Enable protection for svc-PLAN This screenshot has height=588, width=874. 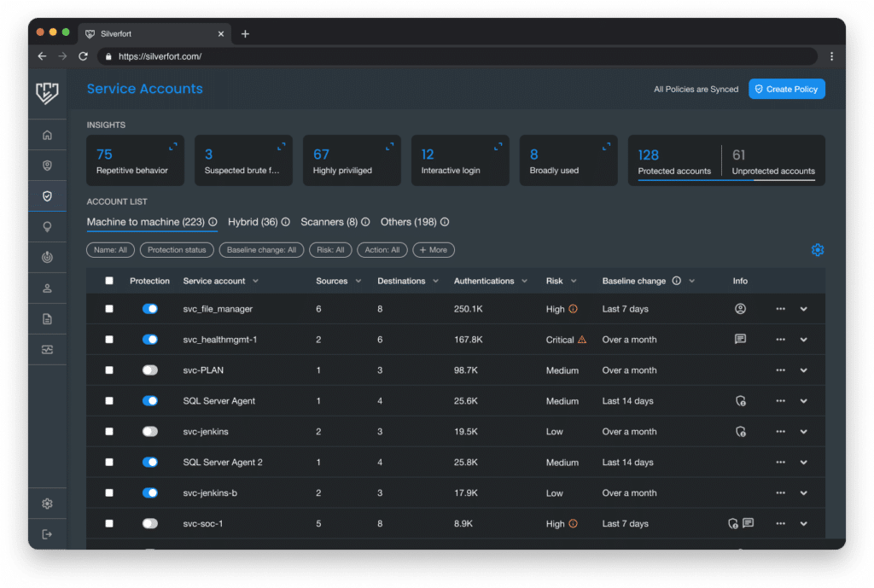point(150,370)
